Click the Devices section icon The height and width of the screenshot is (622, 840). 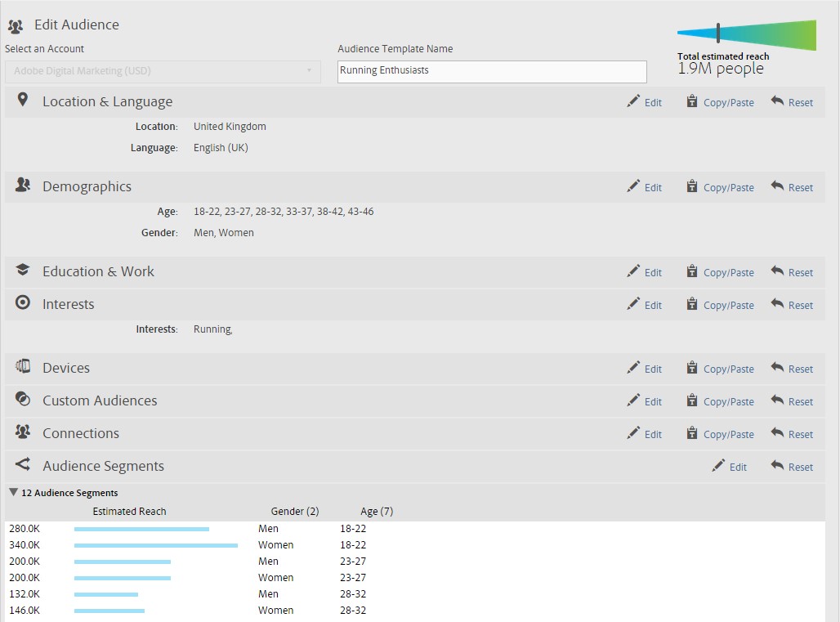(23, 367)
